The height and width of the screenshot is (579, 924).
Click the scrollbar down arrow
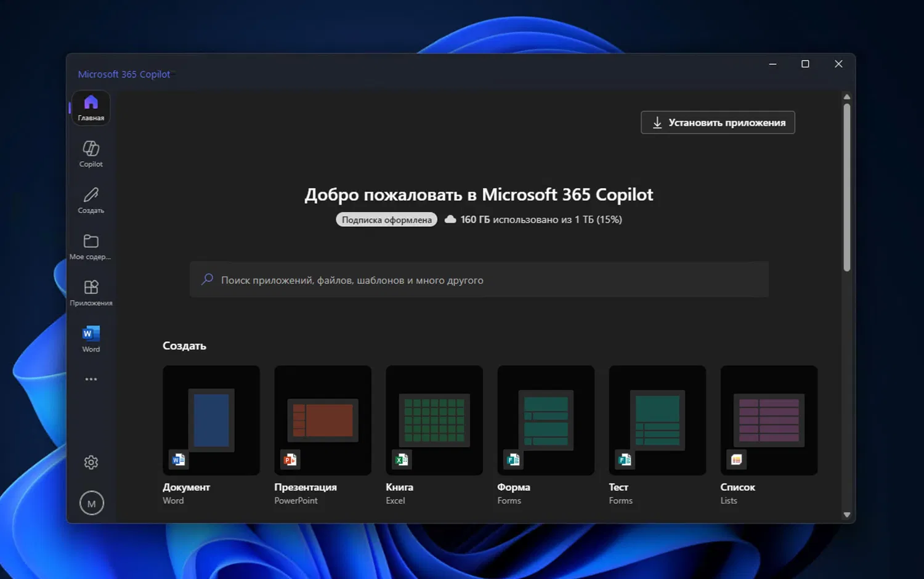847,515
